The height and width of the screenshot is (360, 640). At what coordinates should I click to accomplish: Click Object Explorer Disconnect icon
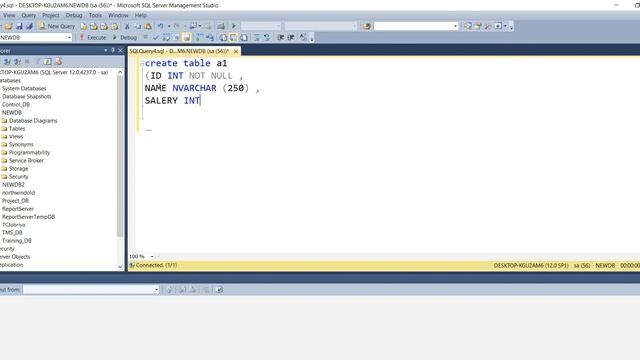(x=18, y=62)
